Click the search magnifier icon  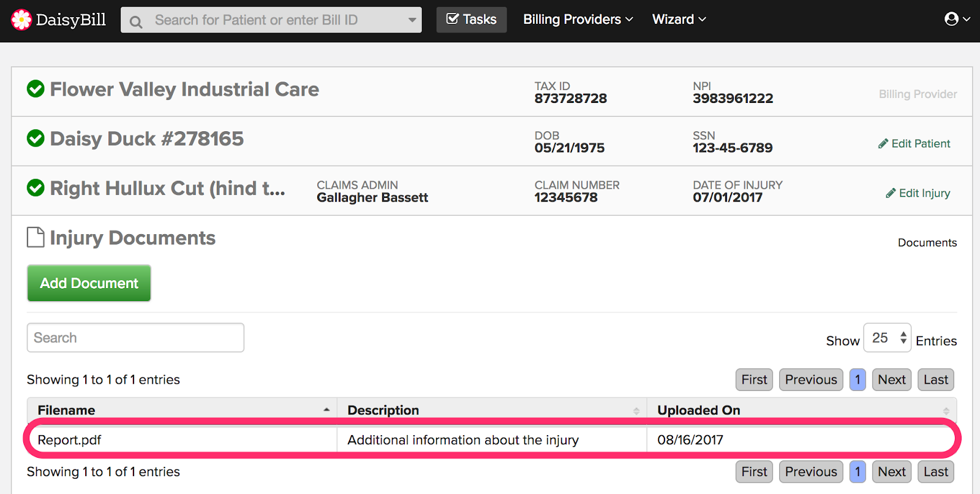point(136,22)
